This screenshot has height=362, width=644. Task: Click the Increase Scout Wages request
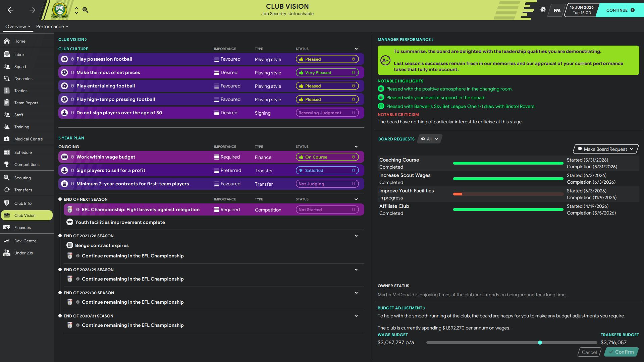(x=508, y=179)
